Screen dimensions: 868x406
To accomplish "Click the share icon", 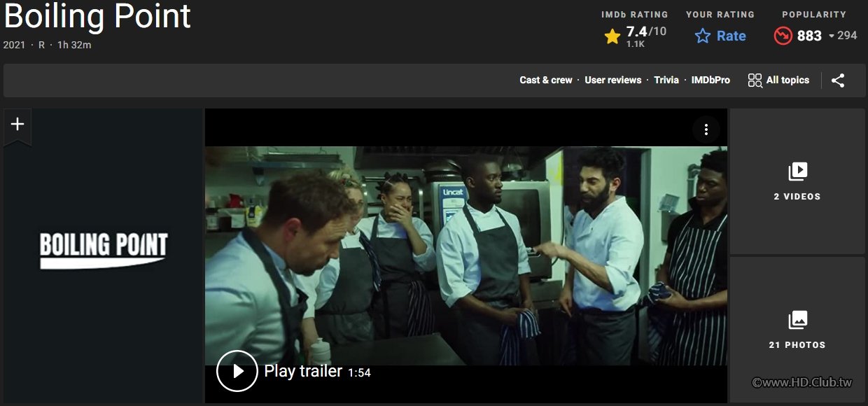I will pyautogui.click(x=838, y=80).
